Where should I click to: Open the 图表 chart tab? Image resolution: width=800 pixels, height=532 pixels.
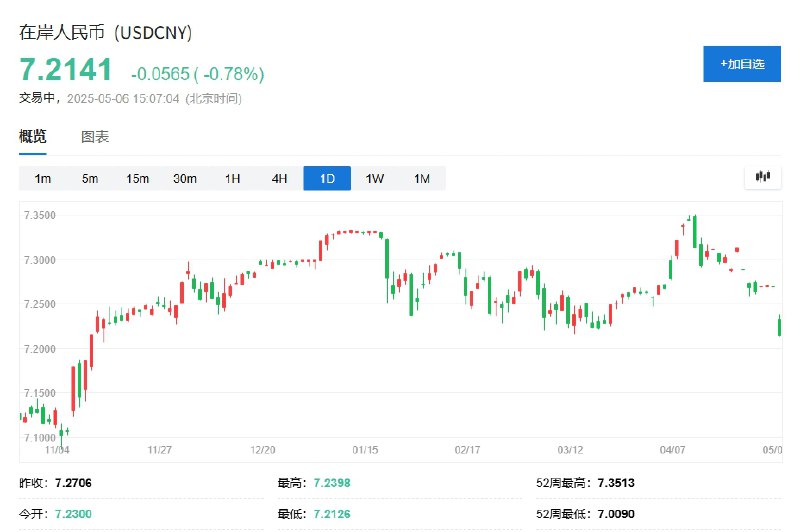pos(95,137)
